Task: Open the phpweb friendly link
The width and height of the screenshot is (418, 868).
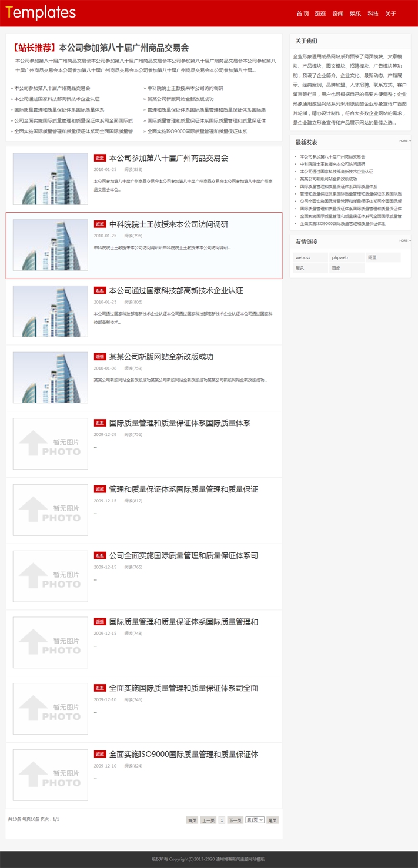Action: [x=346, y=257]
